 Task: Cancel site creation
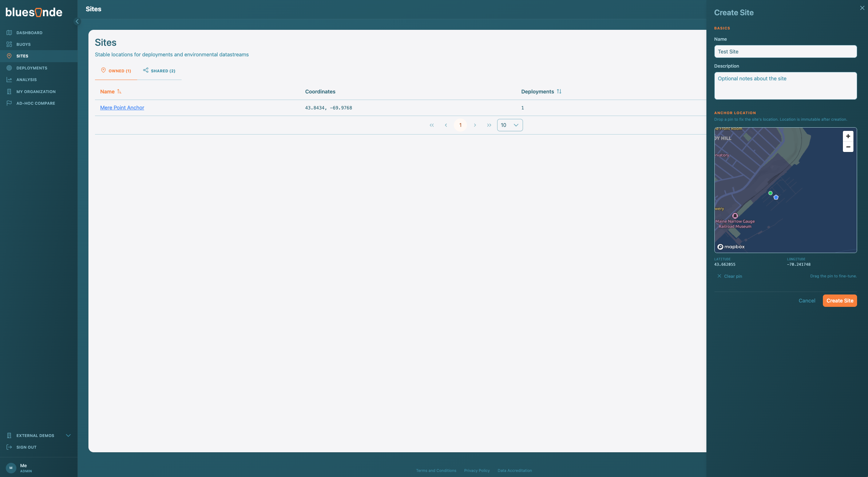[807, 301]
